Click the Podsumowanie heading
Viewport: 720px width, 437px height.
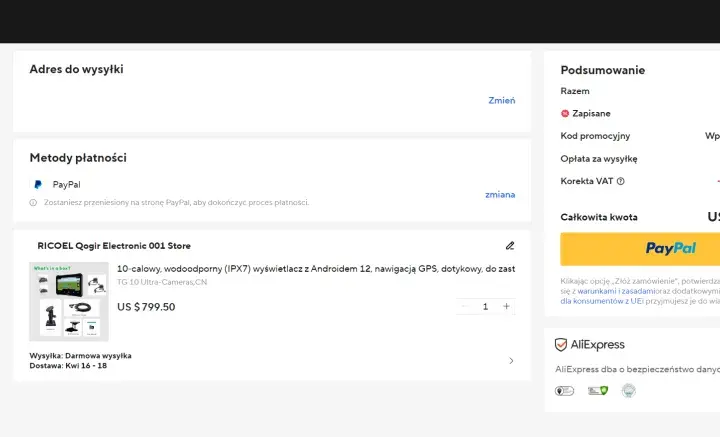602,70
